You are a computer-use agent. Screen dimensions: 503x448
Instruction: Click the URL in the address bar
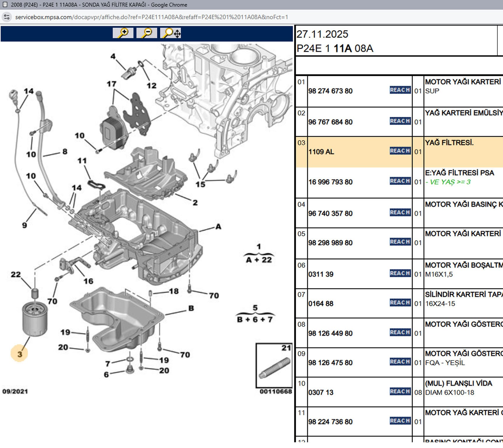point(152,17)
